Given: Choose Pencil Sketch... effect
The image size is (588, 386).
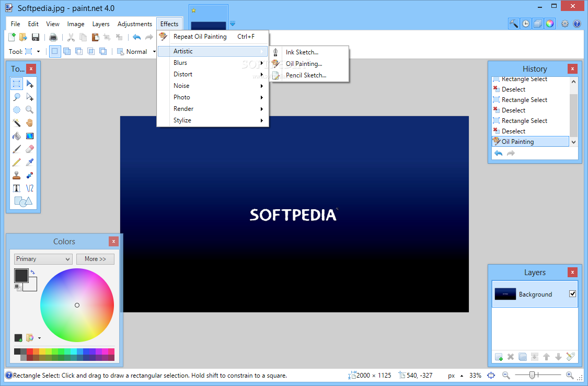Looking at the screenshot, I should (309, 75).
